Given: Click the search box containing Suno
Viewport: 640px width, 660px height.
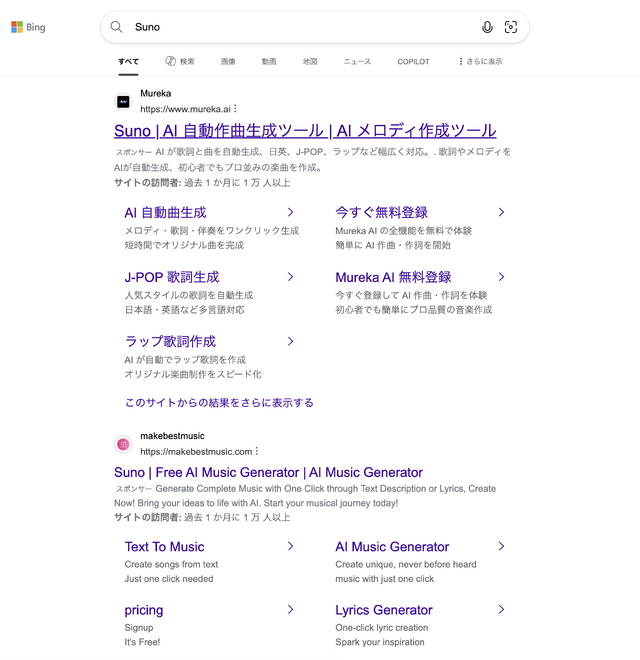Looking at the screenshot, I should tap(300, 27).
